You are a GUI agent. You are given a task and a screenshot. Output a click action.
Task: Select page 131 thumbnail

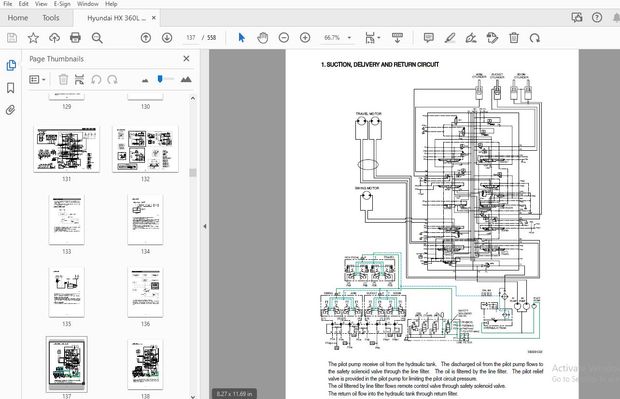click(x=66, y=149)
